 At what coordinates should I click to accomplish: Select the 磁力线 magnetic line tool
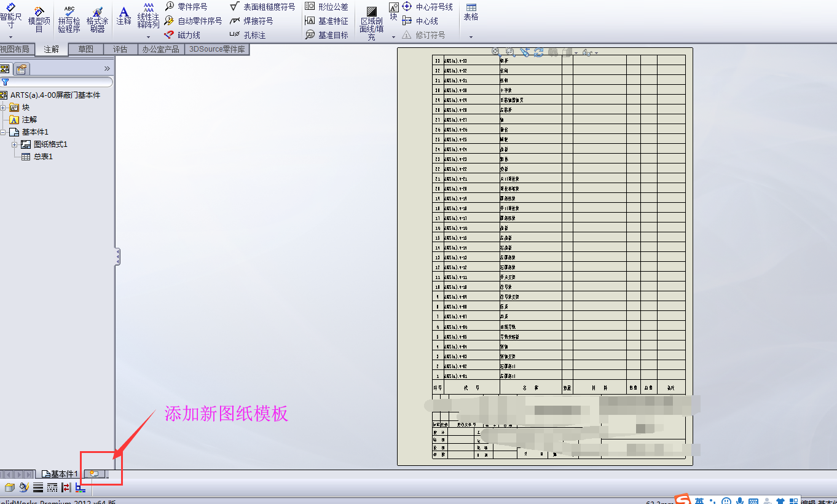click(183, 35)
